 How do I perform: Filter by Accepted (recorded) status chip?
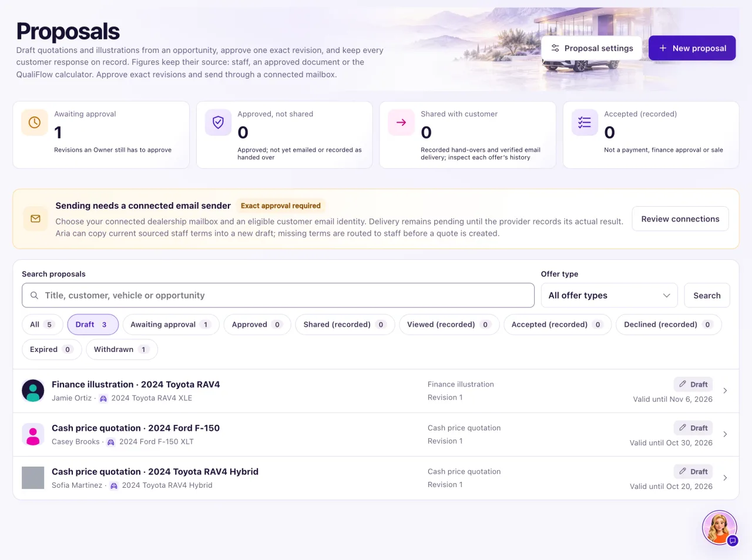pyautogui.click(x=558, y=324)
